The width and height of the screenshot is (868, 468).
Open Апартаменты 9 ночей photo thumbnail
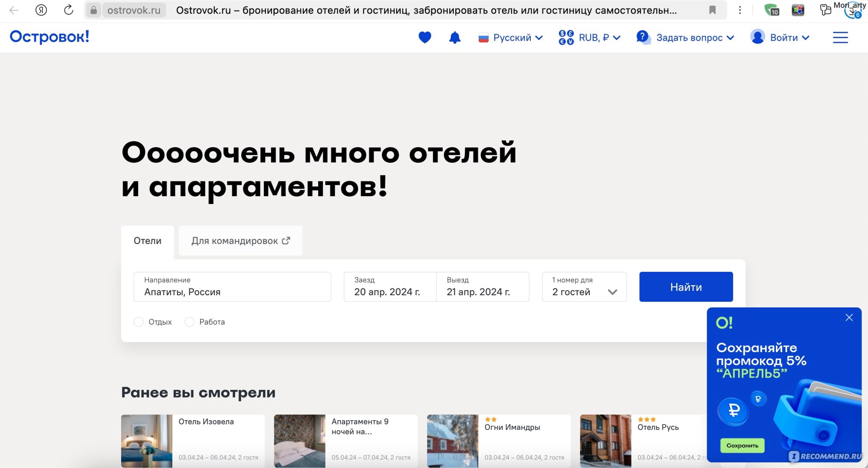299,441
